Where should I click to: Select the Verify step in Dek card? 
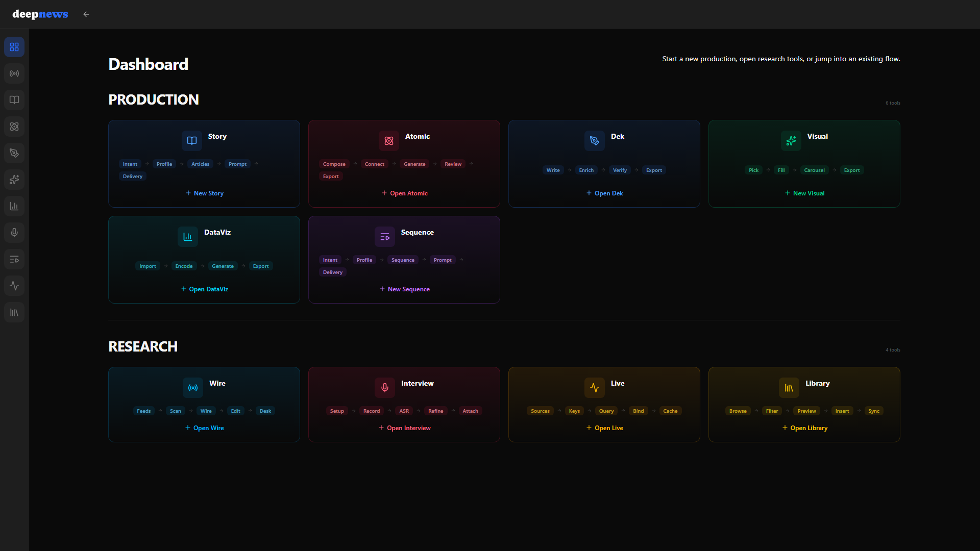[x=620, y=170]
